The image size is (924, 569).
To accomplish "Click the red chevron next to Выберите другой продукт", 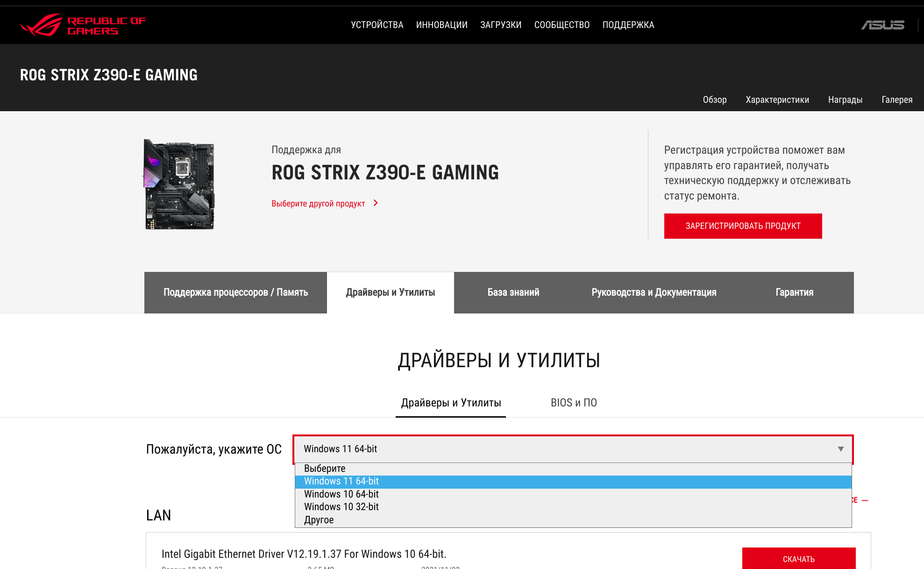I will [376, 203].
